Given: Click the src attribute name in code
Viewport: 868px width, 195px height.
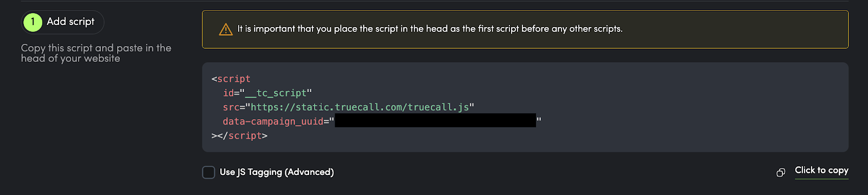Looking at the screenshot, I should tap(231, 107).
